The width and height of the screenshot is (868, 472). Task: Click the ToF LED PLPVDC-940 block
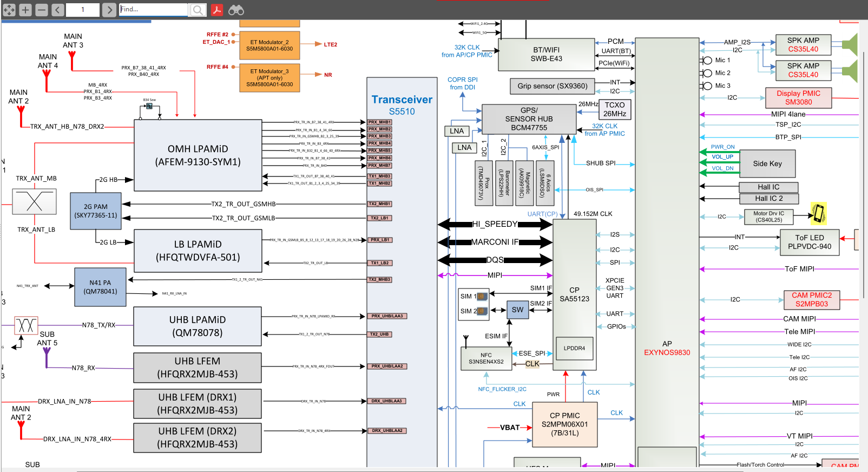tap(810, 242)
